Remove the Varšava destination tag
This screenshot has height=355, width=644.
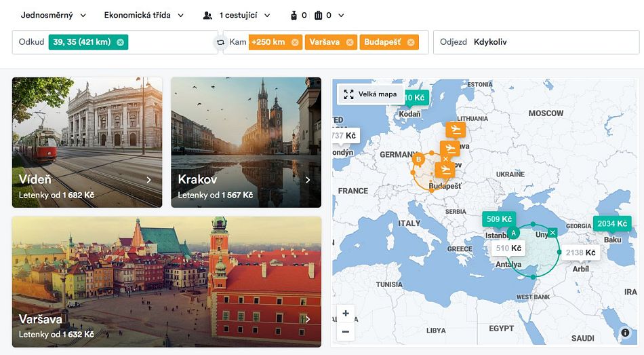coord(350,42)
